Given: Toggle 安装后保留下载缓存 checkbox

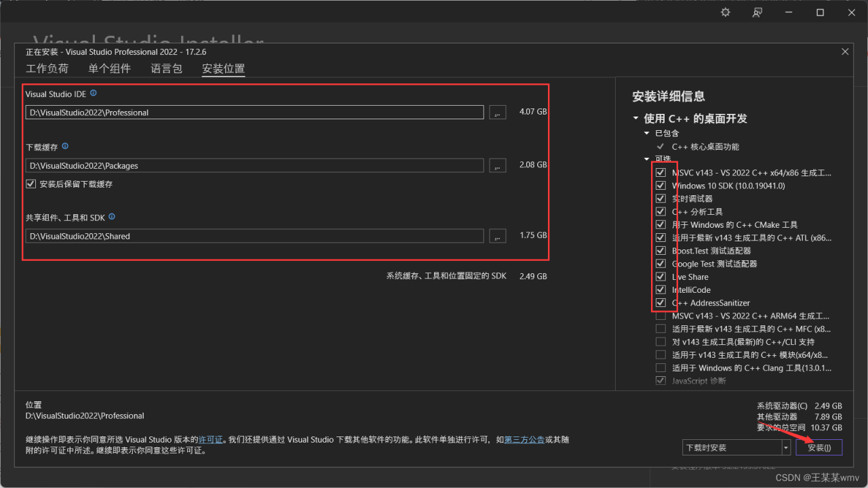Looking at the screenshot, I should pyautogui.click(x=31, y=184).
